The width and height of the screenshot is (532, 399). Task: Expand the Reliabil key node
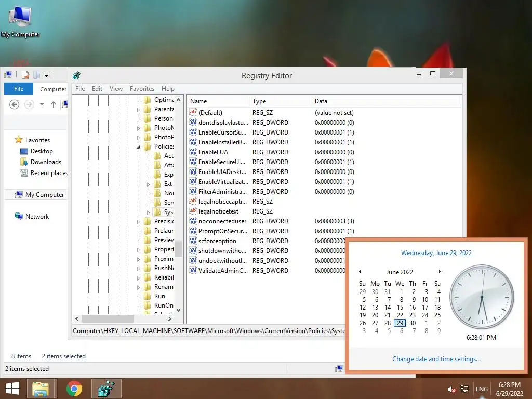pyautogui.click(x=138, y=278)
